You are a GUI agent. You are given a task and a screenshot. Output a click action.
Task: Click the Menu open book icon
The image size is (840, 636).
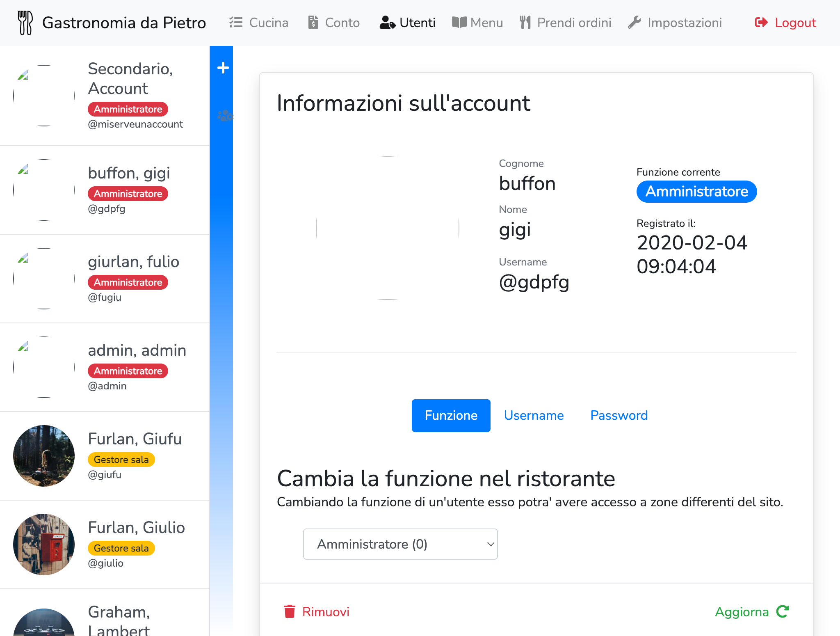(x=459, y=22)
